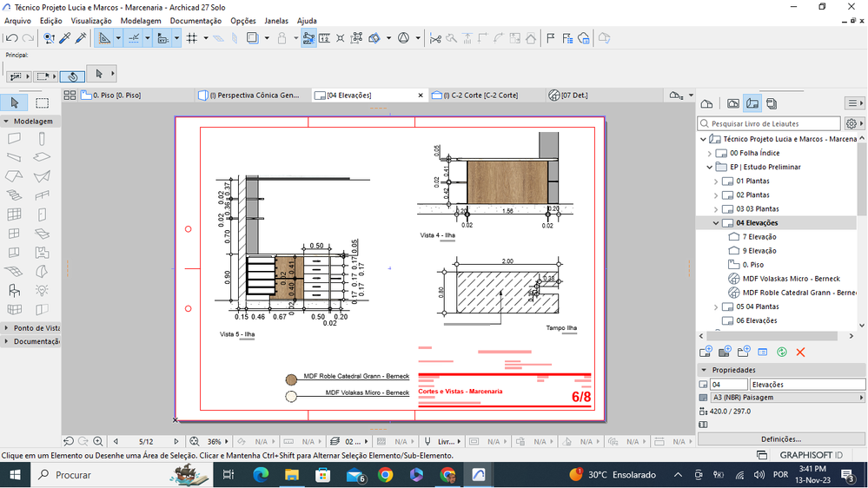This screenshot has width=868, height=488.
Task: Choose the Wall tool
Action: (15, 138)
